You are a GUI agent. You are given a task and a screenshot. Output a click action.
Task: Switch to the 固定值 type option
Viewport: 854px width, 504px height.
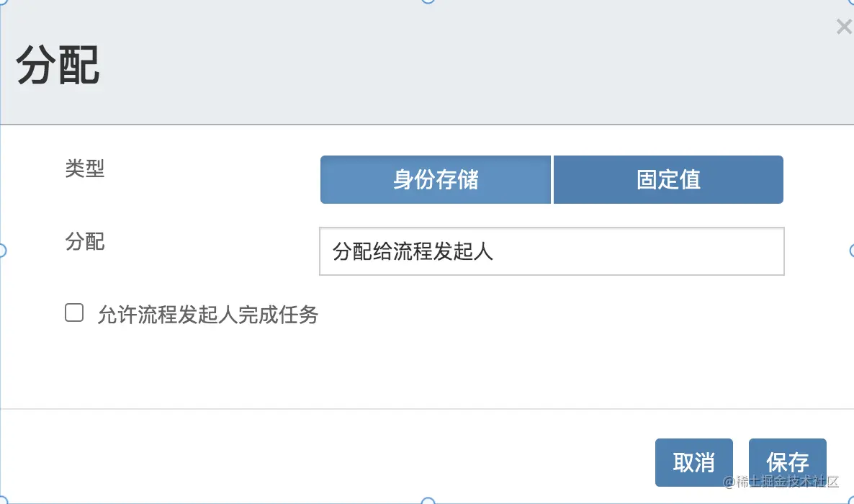[668, 180]
